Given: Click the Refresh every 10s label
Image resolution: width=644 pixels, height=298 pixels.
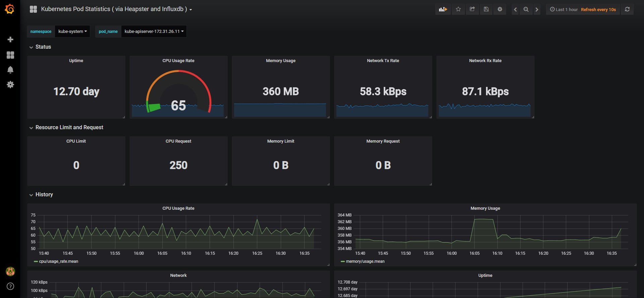Looking at the screenshot, I should [x=598, y=9].
